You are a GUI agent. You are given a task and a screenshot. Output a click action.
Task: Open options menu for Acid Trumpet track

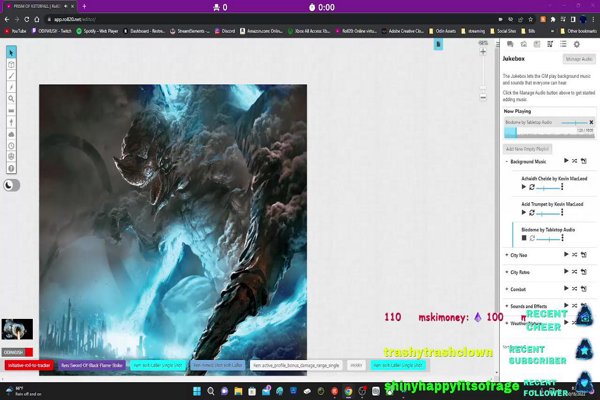tap(562, 212)
